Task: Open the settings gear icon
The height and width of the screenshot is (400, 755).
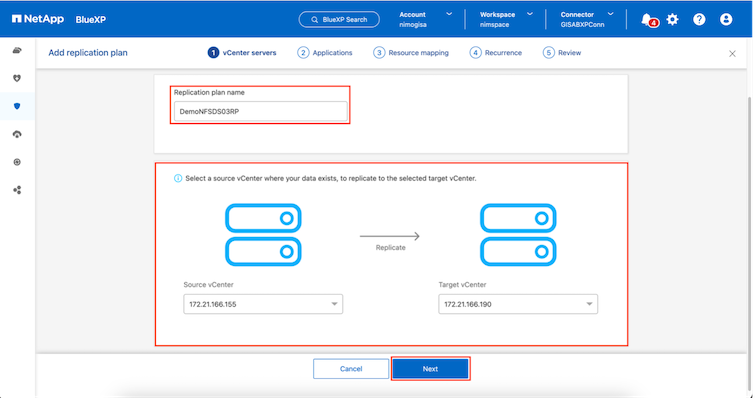Action: click(672, 19)
